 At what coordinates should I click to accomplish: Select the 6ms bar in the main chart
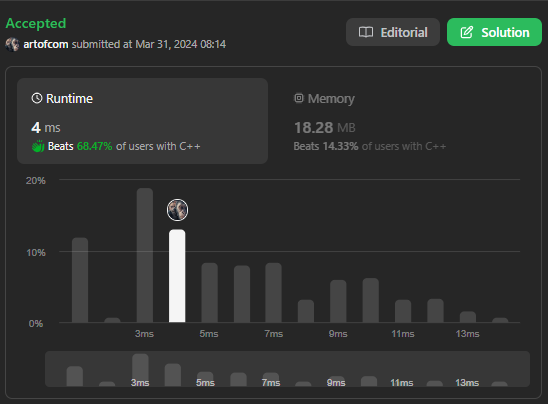242,294
